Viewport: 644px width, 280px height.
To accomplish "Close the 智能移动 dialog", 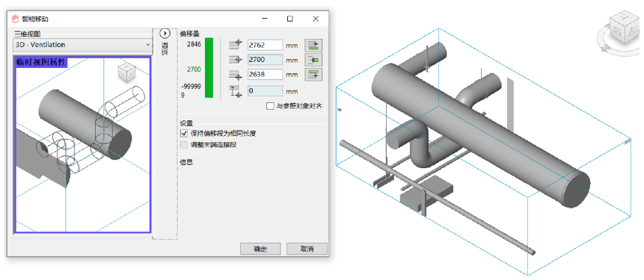I will (x=316, y=19).
